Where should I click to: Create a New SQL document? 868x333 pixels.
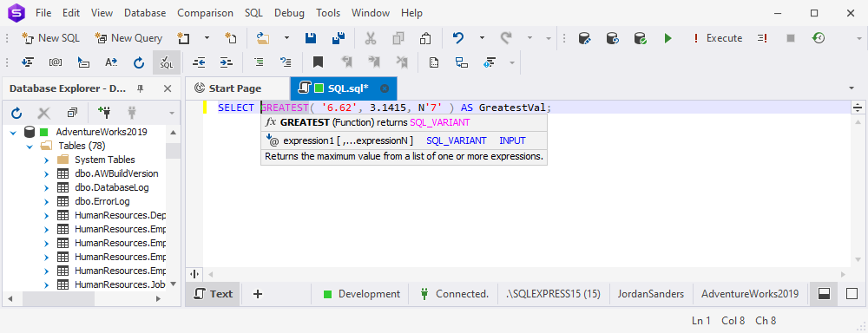point(50,38)
